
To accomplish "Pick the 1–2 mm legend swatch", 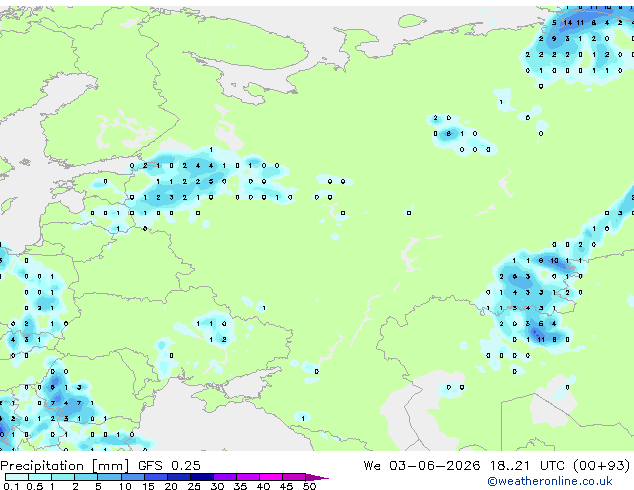I will coord(63,477).
